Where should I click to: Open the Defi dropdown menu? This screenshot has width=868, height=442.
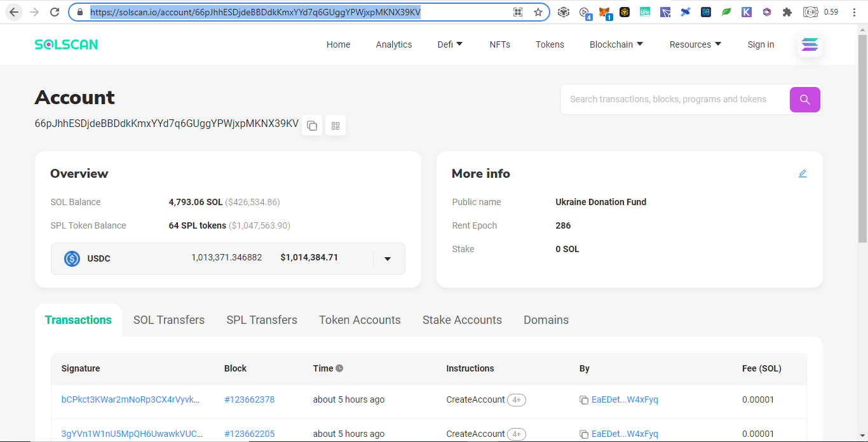(x=450, y=44)
